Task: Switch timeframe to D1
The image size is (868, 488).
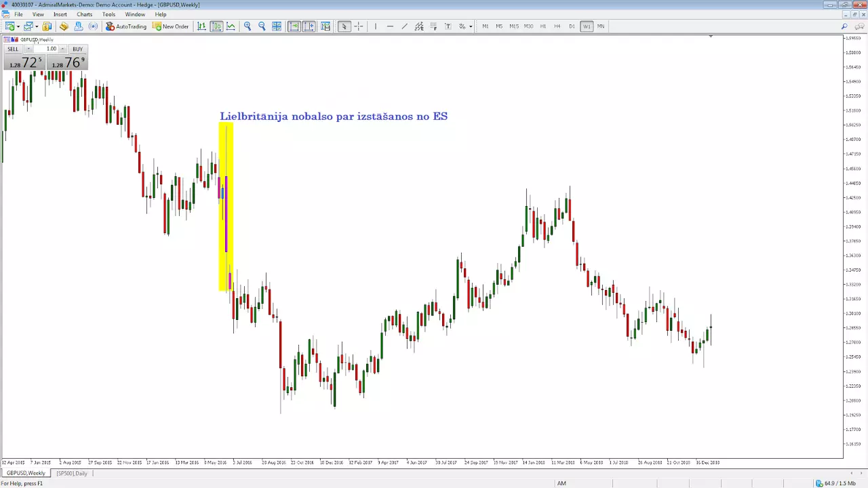Action: (572, 26)
